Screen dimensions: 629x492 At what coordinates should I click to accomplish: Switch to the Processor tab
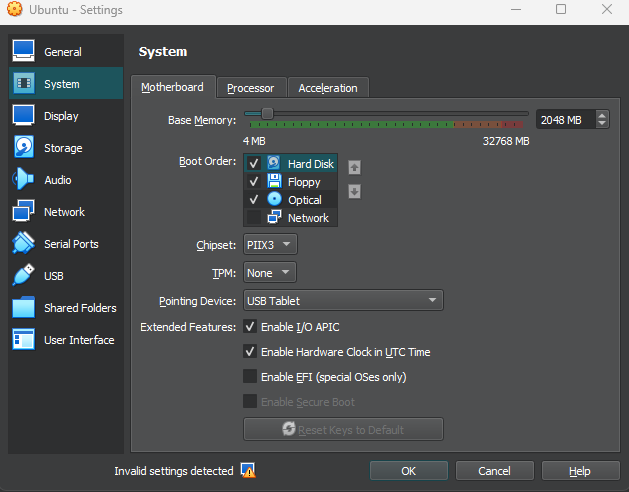point(250,88)
